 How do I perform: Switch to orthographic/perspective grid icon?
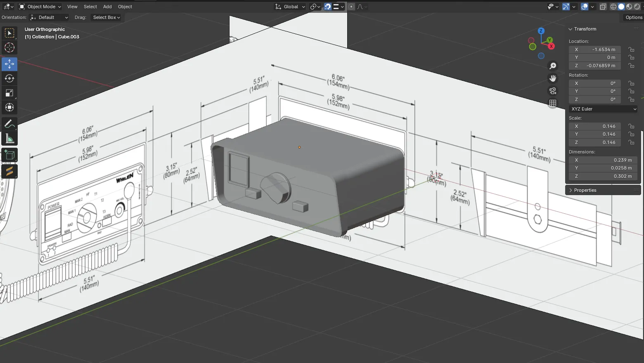pos(553,103)
